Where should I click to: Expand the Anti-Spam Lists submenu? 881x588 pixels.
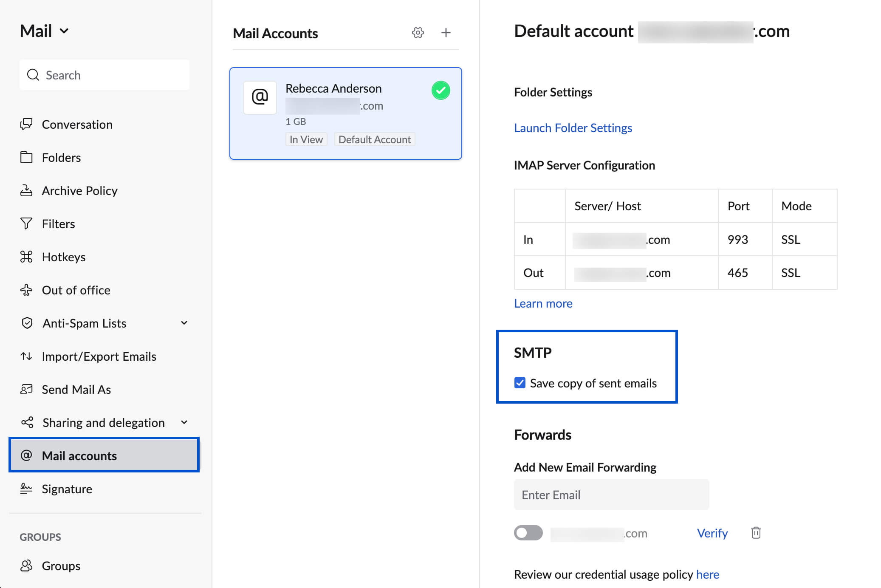pyautogui.click(x=185, y=323)
